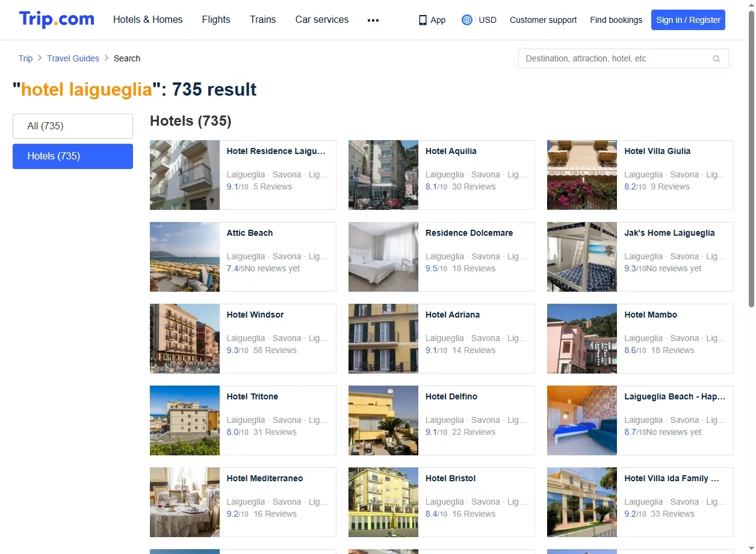Click the Hotel Aquilia title
Screen dimensions: 756x554
click(451, 151)
